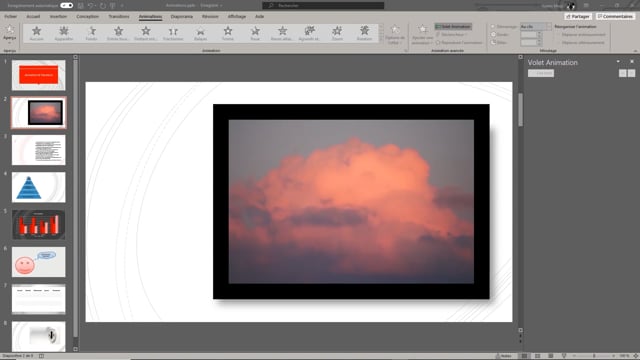This screenshot has height=360, width=640.
Task: Apply the Forme animation effect
Action: [228, 33]
